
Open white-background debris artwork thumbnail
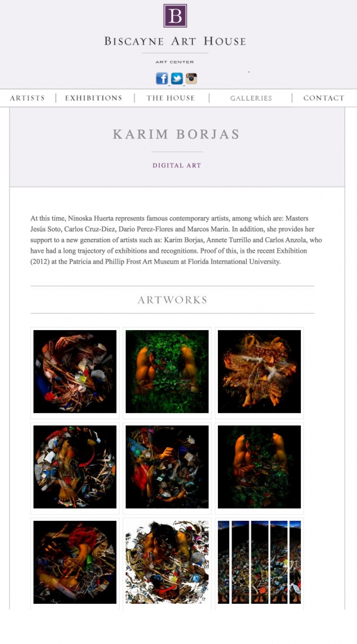click(167, 562)
